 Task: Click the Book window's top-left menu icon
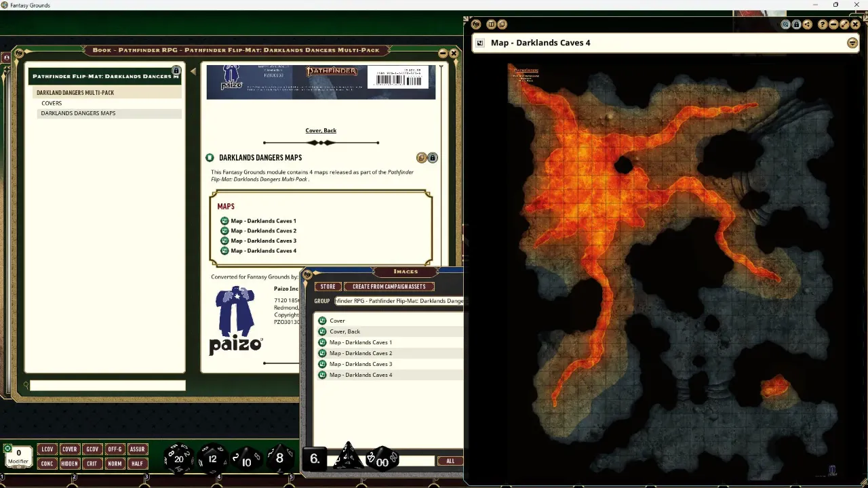tap(19, 53)
